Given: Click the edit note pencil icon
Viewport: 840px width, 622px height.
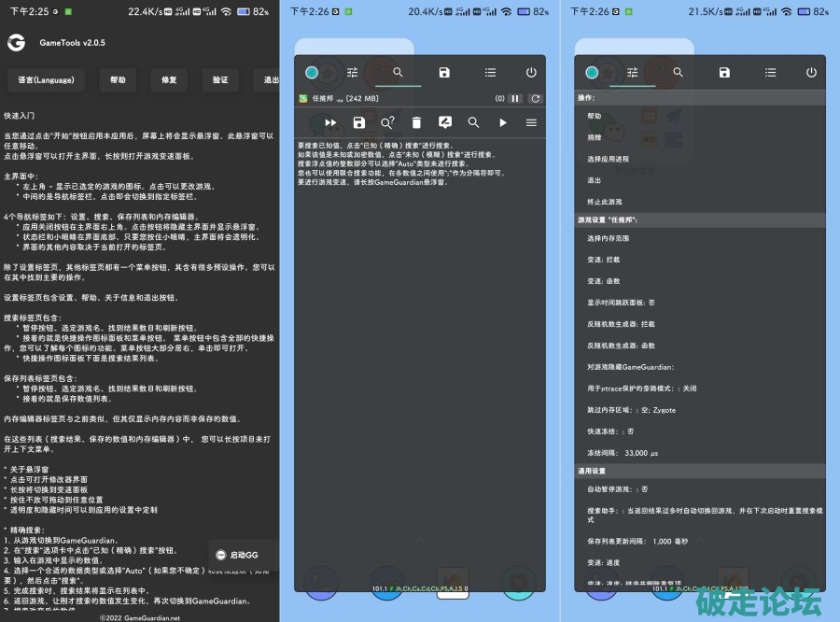Looking at the screenshot, I should pyautogui.click(x=445, y=122).
